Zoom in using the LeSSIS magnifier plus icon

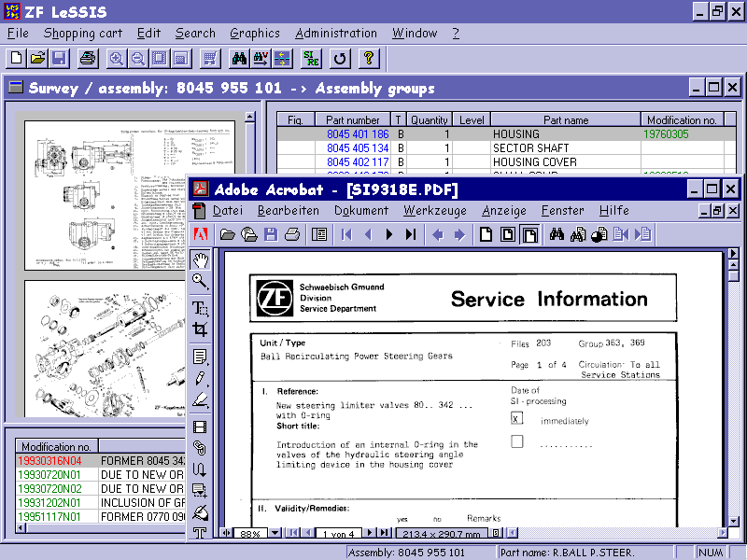[116, 59]
